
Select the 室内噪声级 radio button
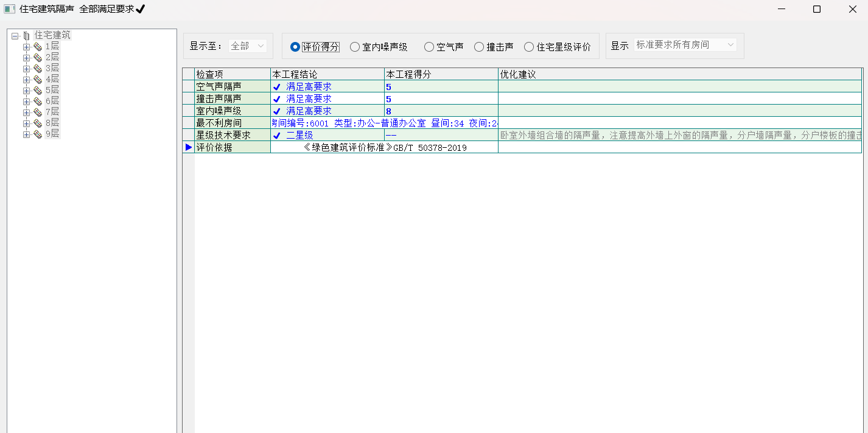coord(355,47)
